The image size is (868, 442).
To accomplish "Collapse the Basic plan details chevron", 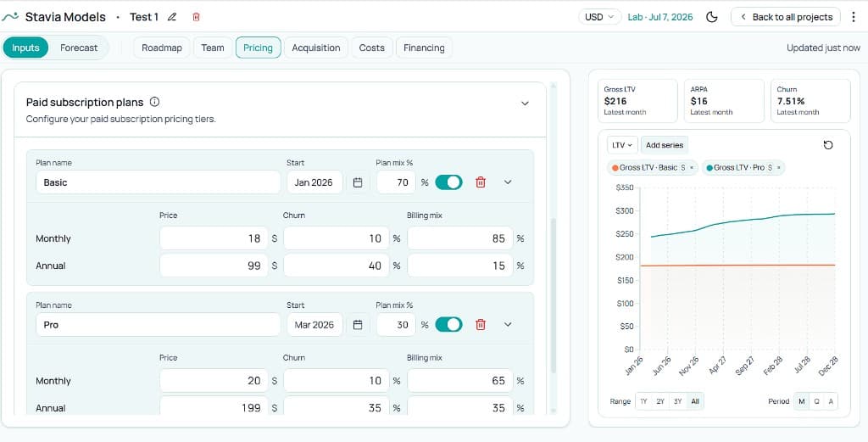I will tap(508, 182).
